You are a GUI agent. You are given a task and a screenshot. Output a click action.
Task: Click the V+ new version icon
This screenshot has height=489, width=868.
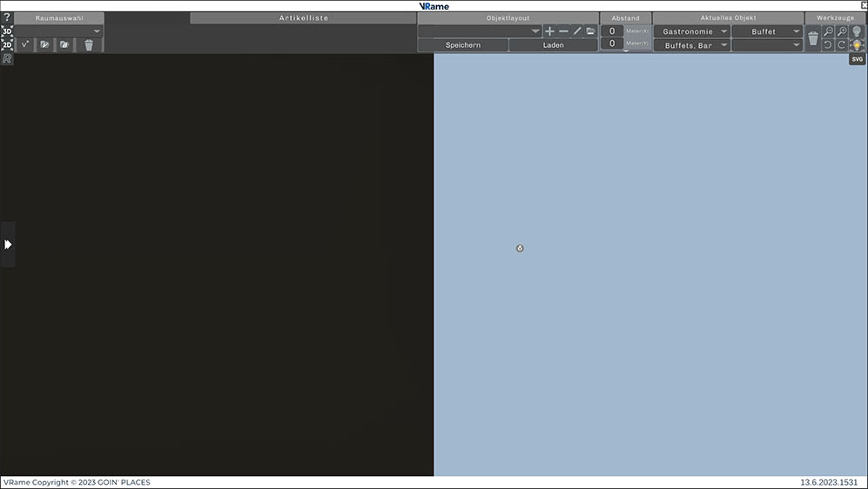click(25, 44)
